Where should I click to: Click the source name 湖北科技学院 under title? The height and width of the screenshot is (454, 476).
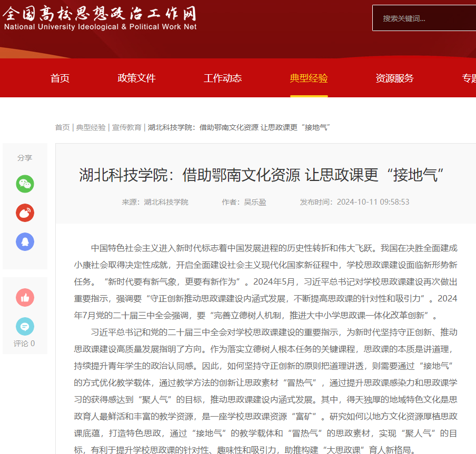click(166, 202)
